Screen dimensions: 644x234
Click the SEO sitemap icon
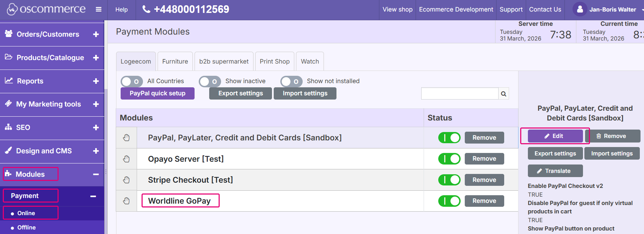point(8,127)
